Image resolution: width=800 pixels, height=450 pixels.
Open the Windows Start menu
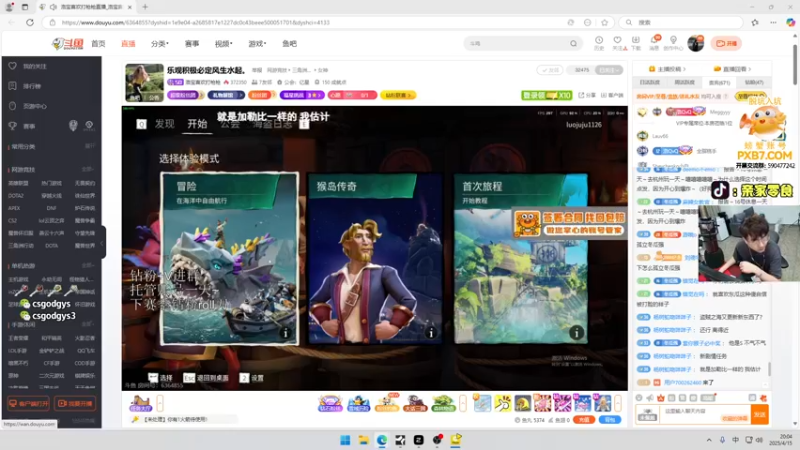[345, 440]
